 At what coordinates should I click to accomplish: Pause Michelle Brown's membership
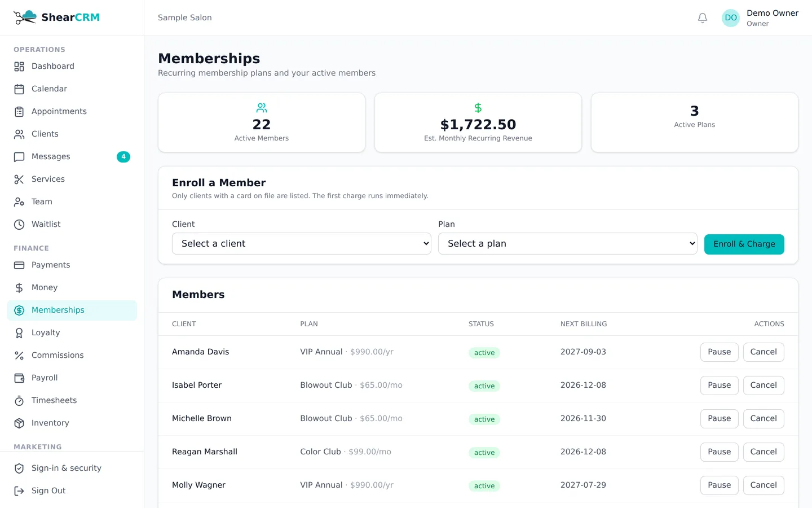click(x=720, y=419)
